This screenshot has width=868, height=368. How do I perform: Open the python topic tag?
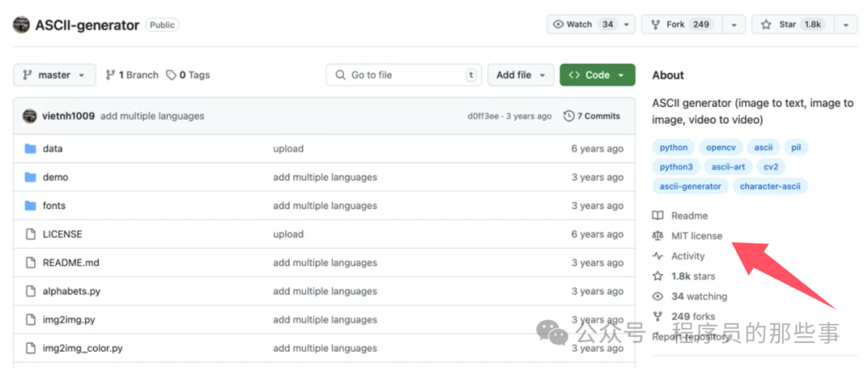[x=674, y=148]
